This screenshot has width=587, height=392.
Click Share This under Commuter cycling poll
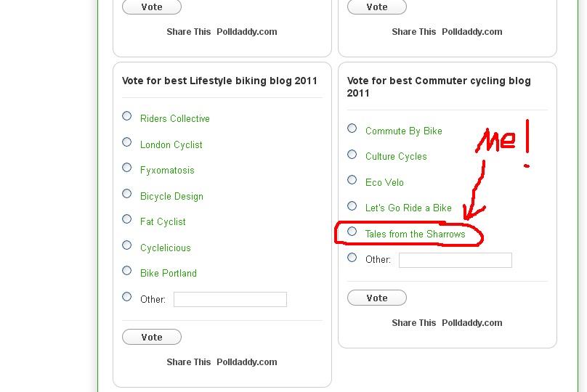[x=414, y=322]
